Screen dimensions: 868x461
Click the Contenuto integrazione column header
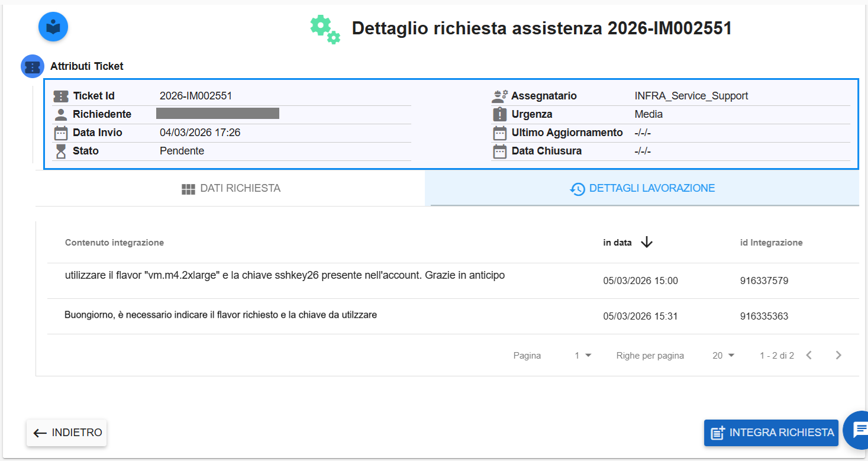click(114, 243)
